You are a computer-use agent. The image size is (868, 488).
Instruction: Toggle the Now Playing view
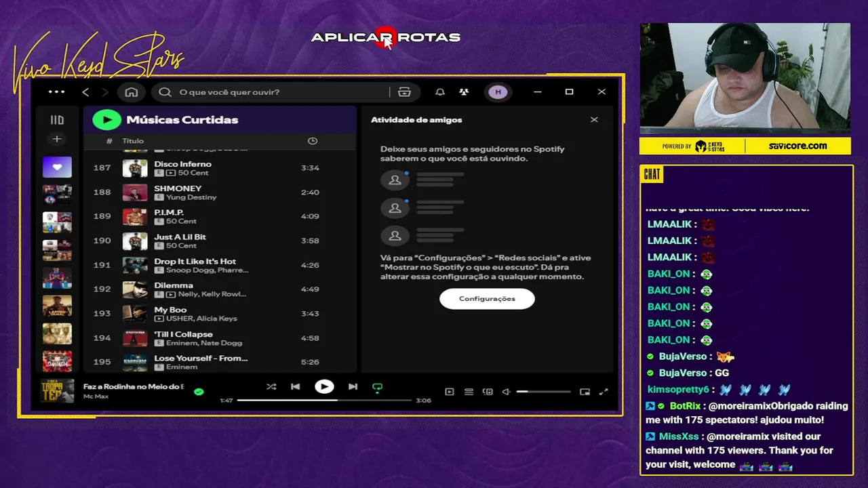click(450, 392)
